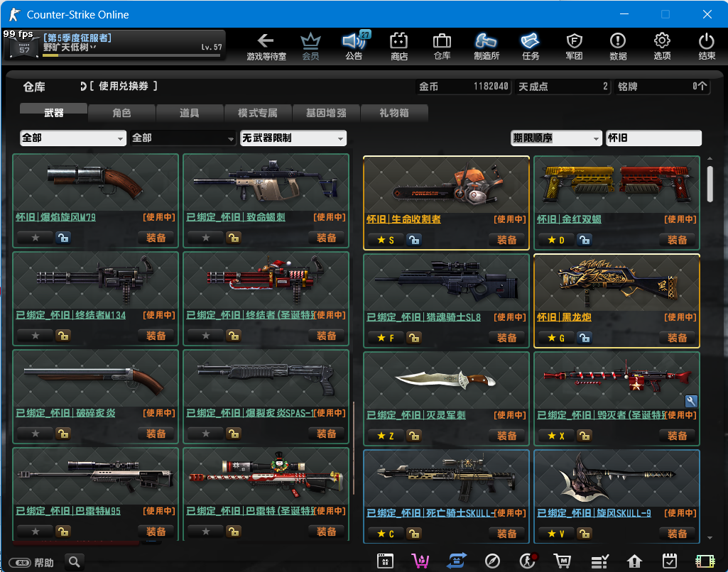The width and height of the screenshot is (728, 572).
Task: Switch to the 礼物箱 tab
Action: pyautogui.click(x=393, y=113)
